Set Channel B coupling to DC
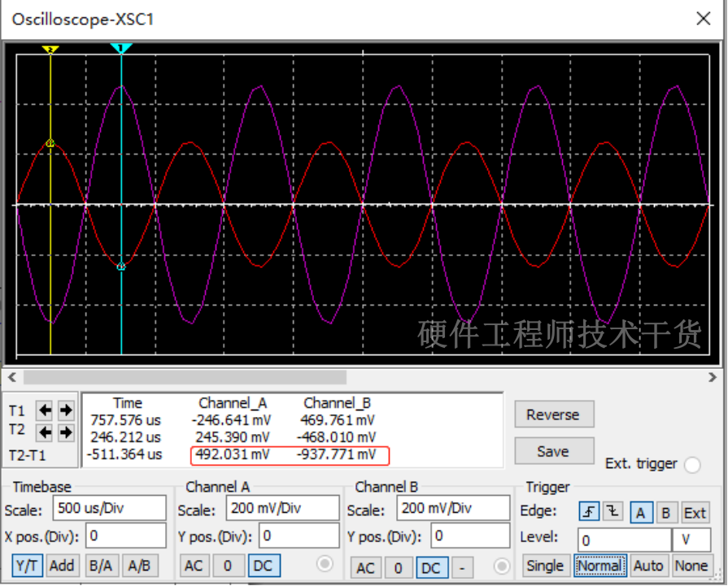 430,567
